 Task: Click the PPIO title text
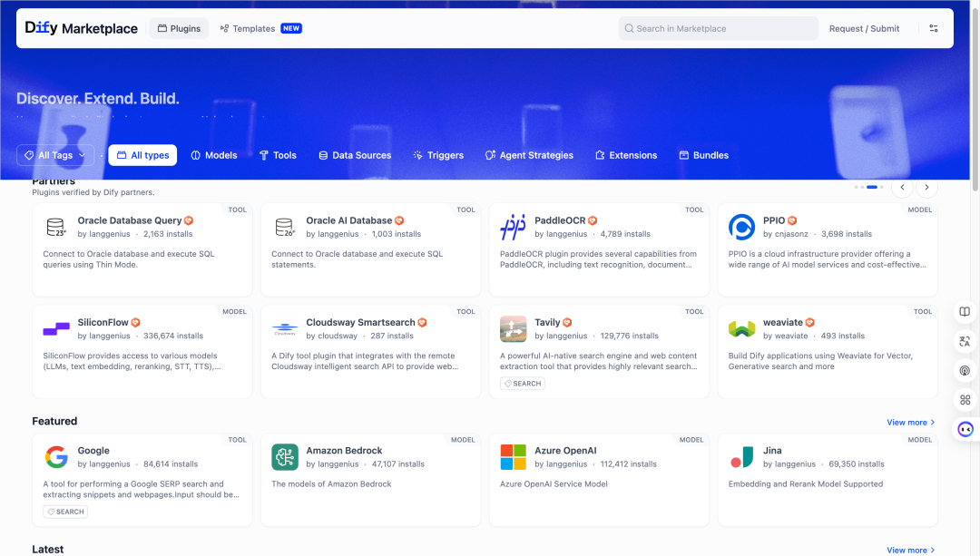point(774,220)
